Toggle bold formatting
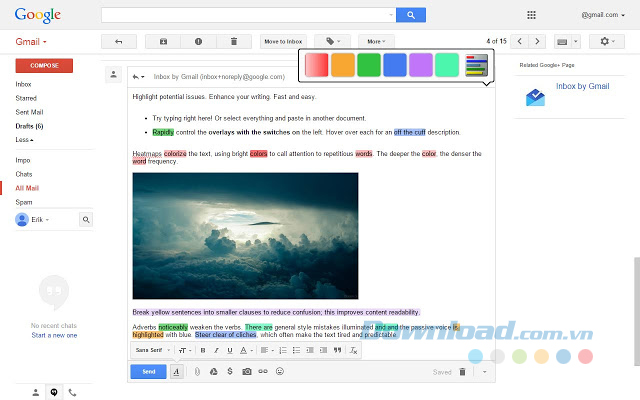The width and height of the screenshot is (640, 400). click(x=203, y=350)
